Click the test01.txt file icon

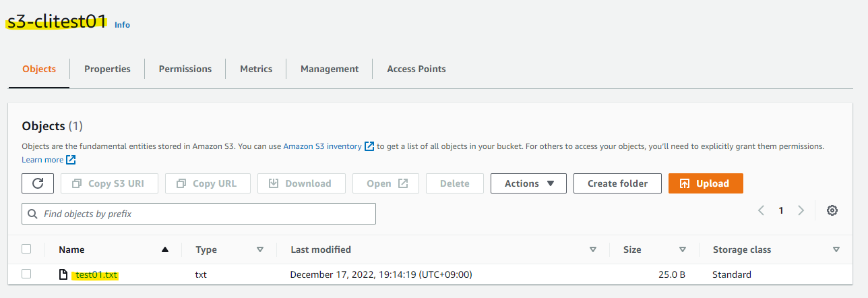click(63, 274)
